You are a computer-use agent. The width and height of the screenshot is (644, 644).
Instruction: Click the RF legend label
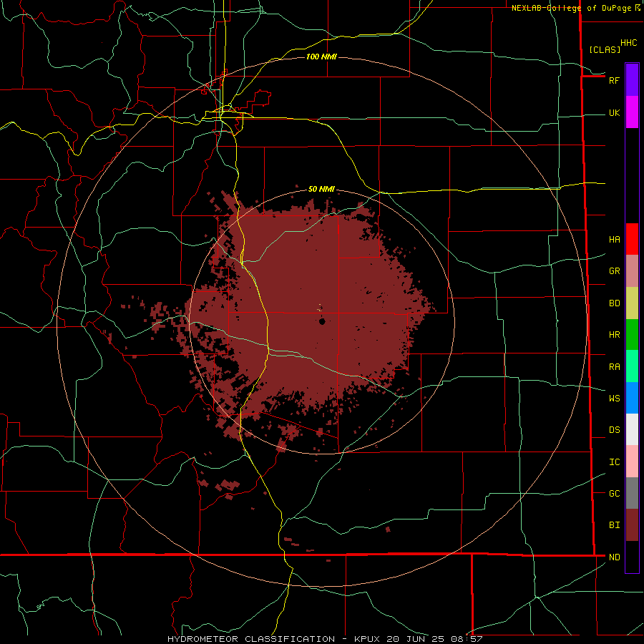coord(614,80)
